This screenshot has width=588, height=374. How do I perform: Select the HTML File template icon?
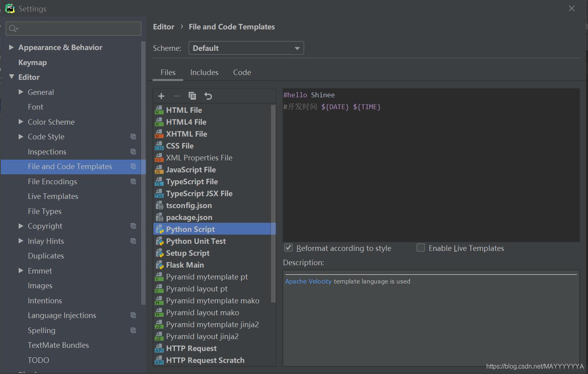click(159, 110)
